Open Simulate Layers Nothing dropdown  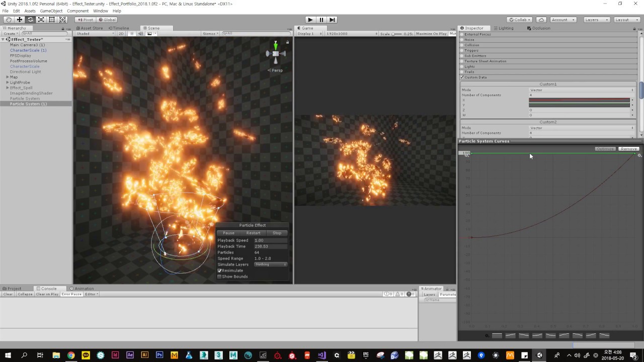coord(271,264)
